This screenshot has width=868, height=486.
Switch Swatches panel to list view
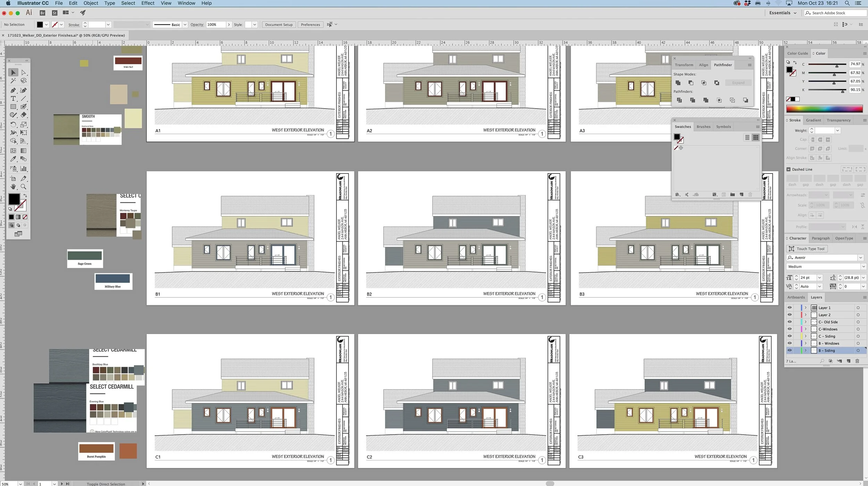click(747, 138)
